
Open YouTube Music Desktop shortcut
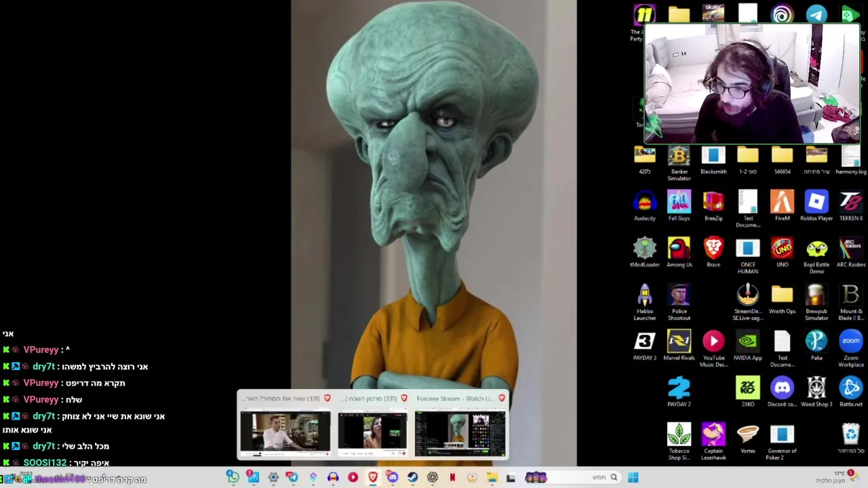(x=713, y=349)
